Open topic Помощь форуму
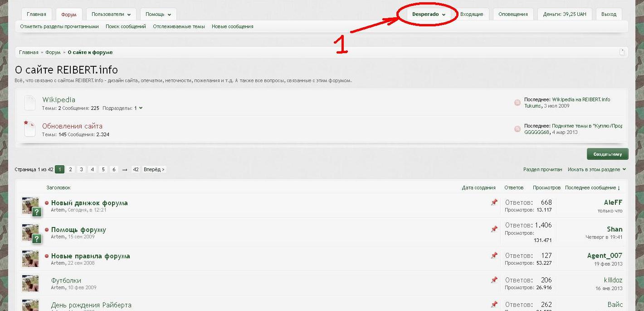This screenshot has width=644, height=311. pos(78,230)
